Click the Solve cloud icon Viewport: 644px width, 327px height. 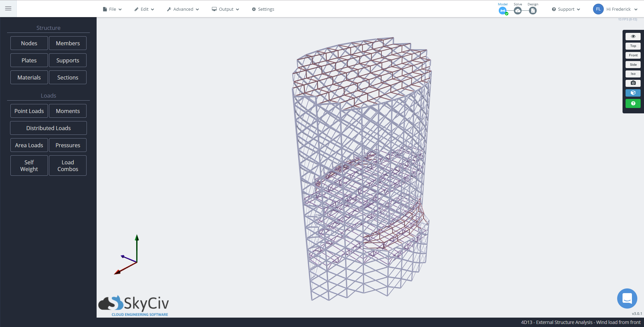[x=518, y=10]
